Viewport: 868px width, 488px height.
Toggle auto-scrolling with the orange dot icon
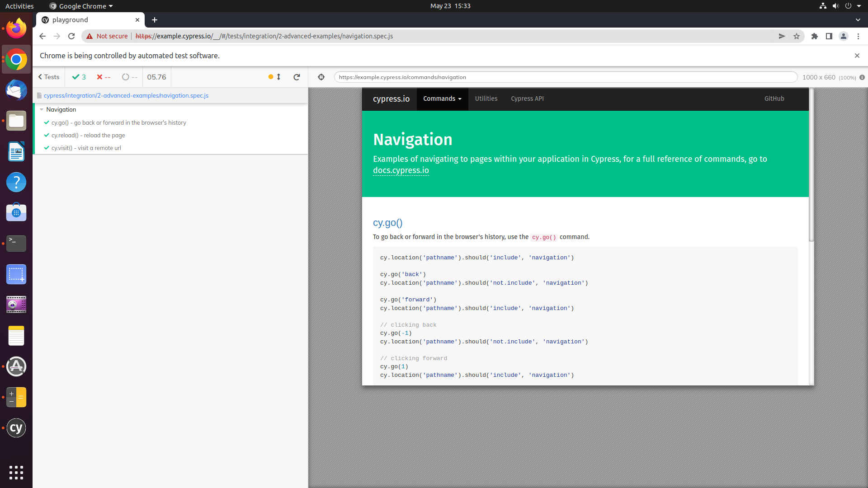[271, 77]
